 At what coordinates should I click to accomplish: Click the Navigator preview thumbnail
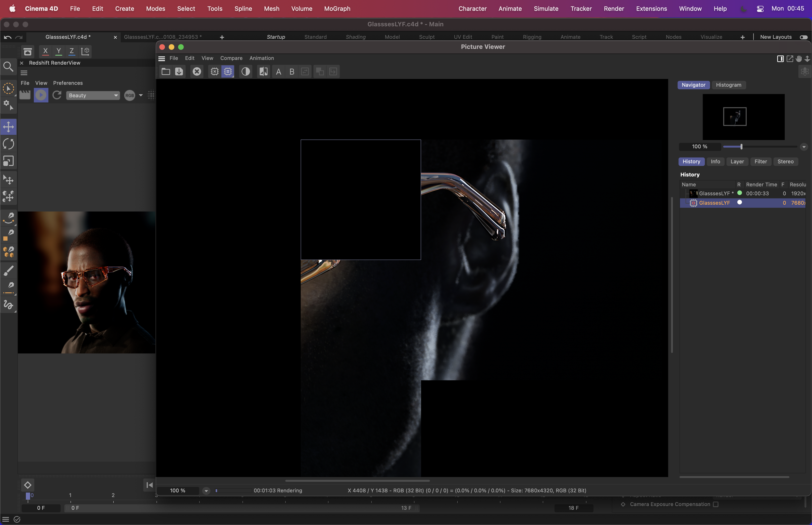tap(743, 117)
